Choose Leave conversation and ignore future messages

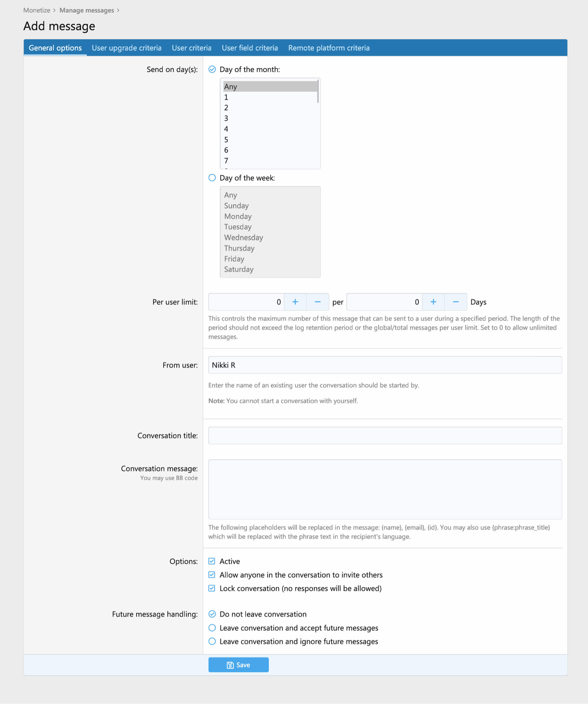coord(212,641)
